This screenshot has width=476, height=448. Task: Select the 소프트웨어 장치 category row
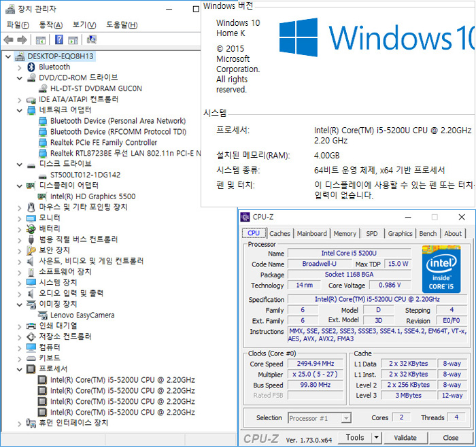(x=65, y=272)
